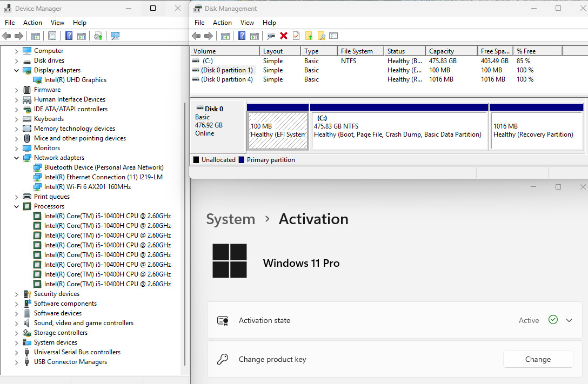Click Back arrow in Disk Management toolbar
Screen dimensions: 588x384
click(x=196, y=36)
